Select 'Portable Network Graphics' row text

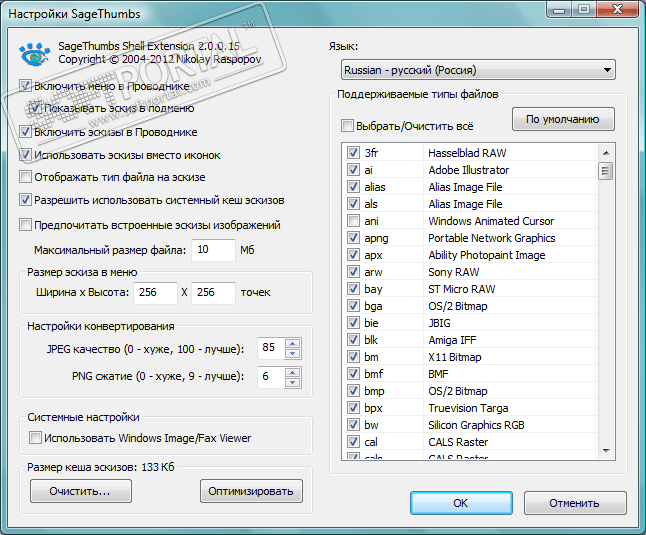[x=492, y=238]
